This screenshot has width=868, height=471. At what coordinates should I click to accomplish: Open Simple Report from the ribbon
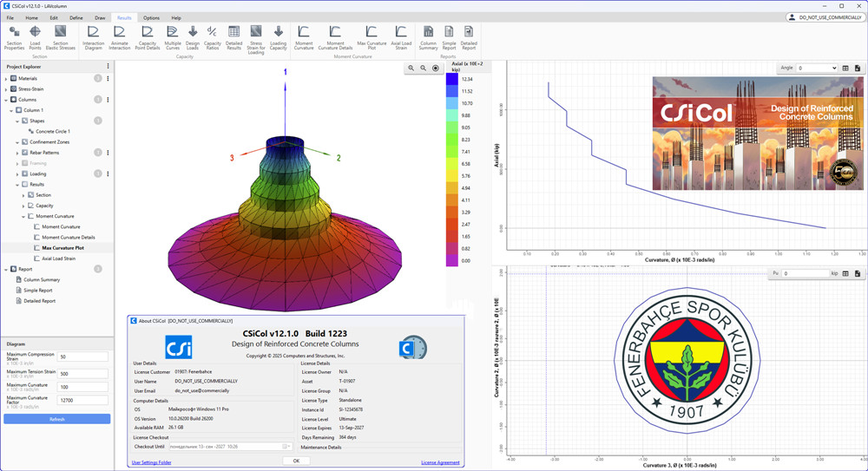(449, 37)
